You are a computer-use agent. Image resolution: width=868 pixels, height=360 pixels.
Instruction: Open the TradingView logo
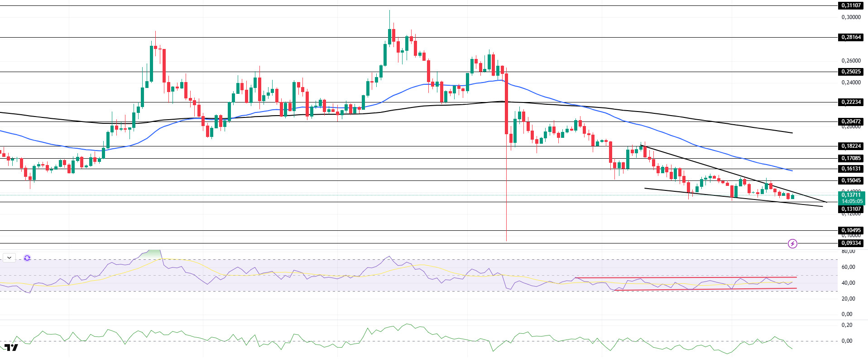click(11, 348)
